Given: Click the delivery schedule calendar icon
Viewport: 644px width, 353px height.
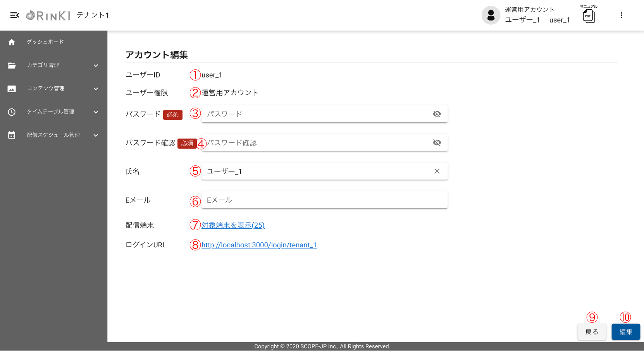Looking at the screenshot, I should pos(12,135).
